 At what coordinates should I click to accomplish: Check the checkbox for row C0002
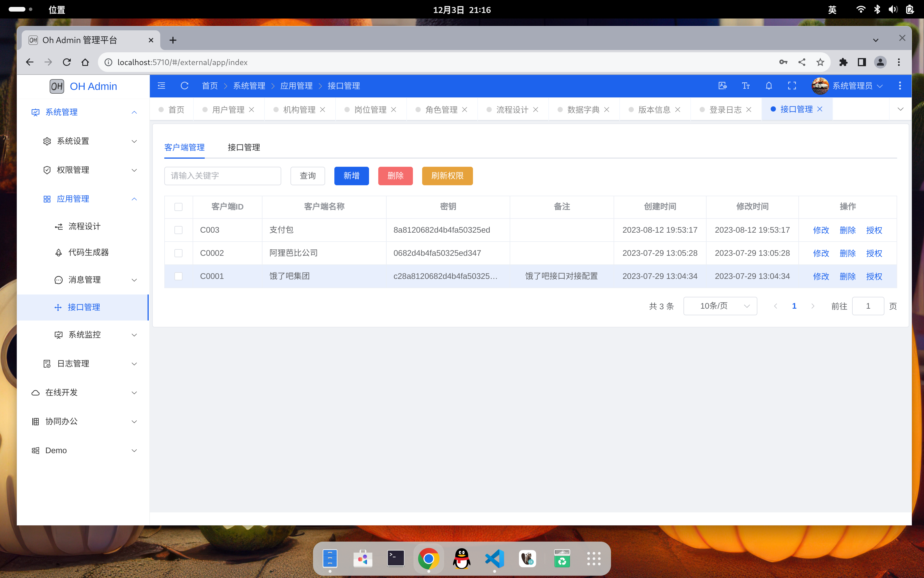click(178, 253)
